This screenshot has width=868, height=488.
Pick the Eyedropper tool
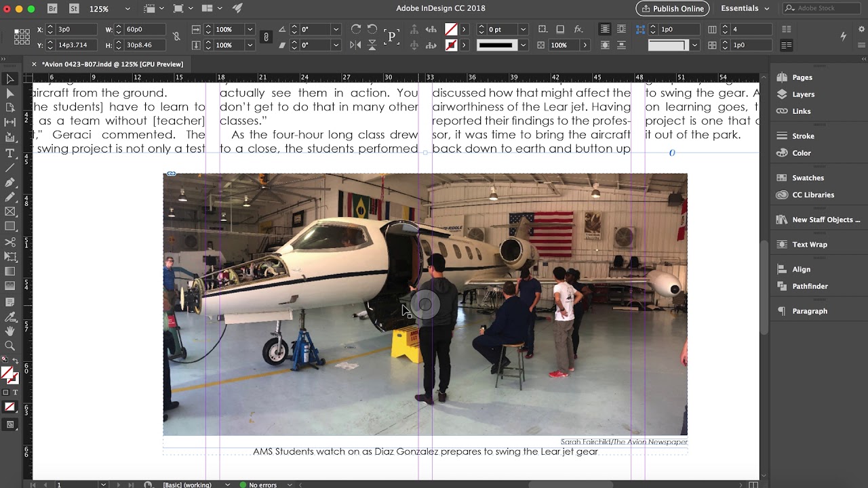tap(9, 317)
